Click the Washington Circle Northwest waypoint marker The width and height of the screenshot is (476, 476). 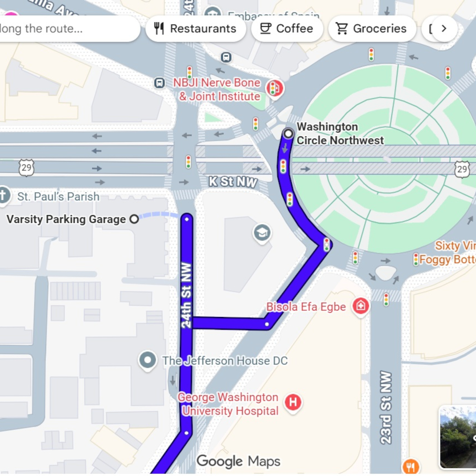pos(288,134)
